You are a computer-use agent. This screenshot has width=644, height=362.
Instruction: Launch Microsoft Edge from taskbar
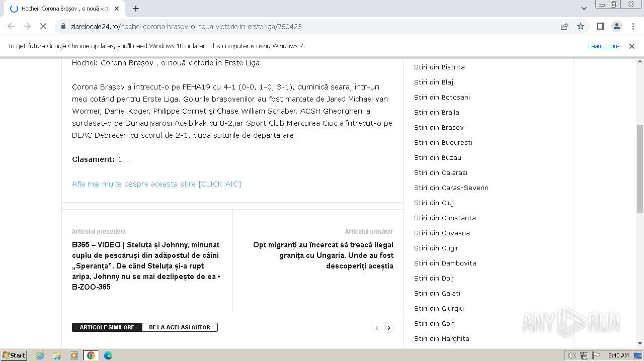[x=108, y=355]
